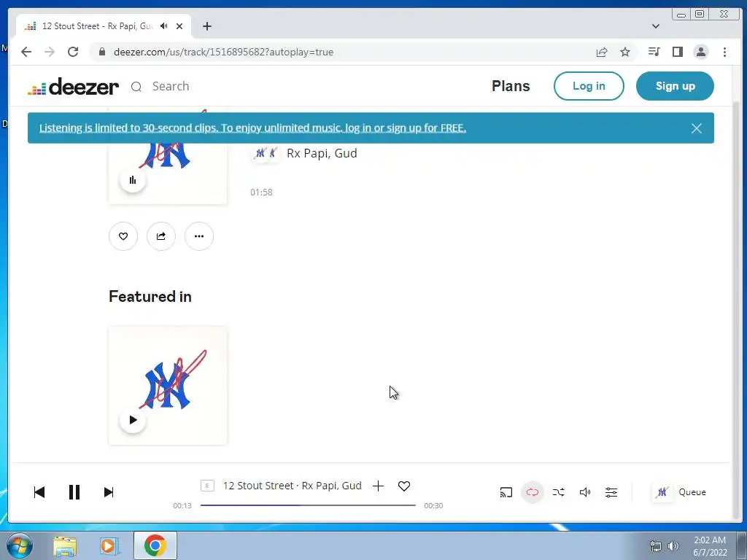This screenshot has width=747, height=560.
Task: Add current track to playlist plus icon
Action: tap(379, 486)
